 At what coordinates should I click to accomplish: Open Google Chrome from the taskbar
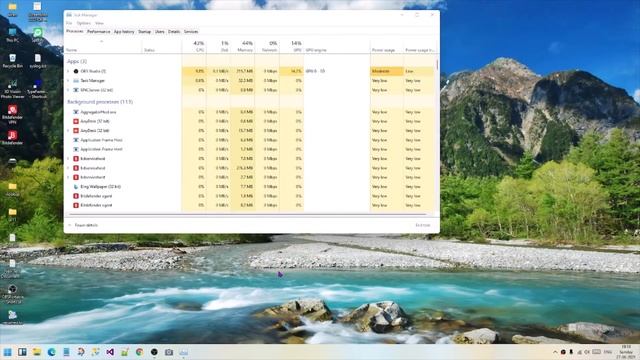point(139,352)
